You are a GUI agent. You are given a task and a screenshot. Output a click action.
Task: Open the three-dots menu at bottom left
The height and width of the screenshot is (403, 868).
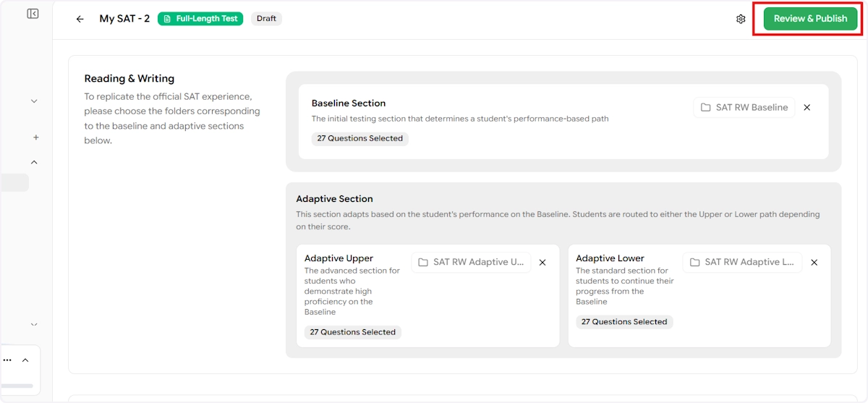(7, 360)
